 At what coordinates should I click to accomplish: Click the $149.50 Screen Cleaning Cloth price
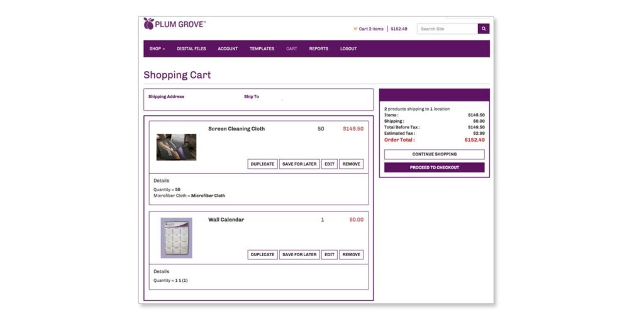(x=353, y=128)
